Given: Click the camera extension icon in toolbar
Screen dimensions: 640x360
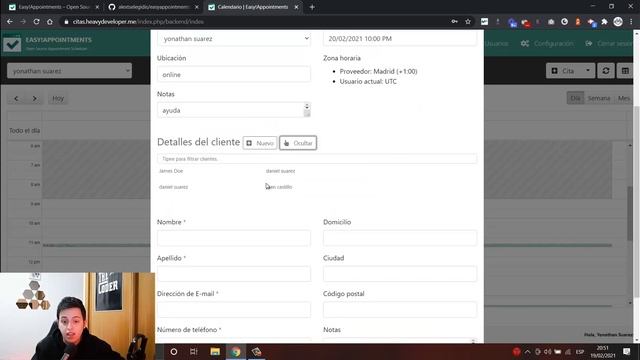Looking at the screenshot, I should (551, 22).
